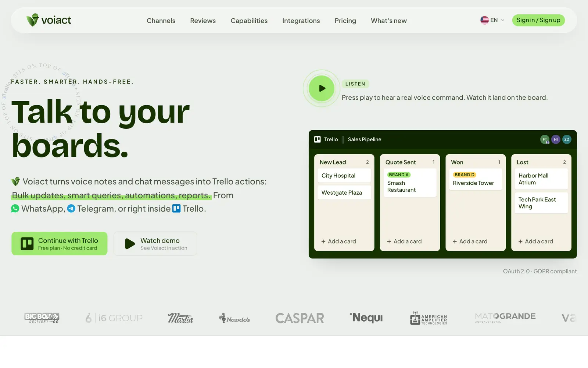The width and height of the screenshot is (588, 368).
Task: Click the Nando's logo
Action: pyautogui.click(x=234, y=318)
